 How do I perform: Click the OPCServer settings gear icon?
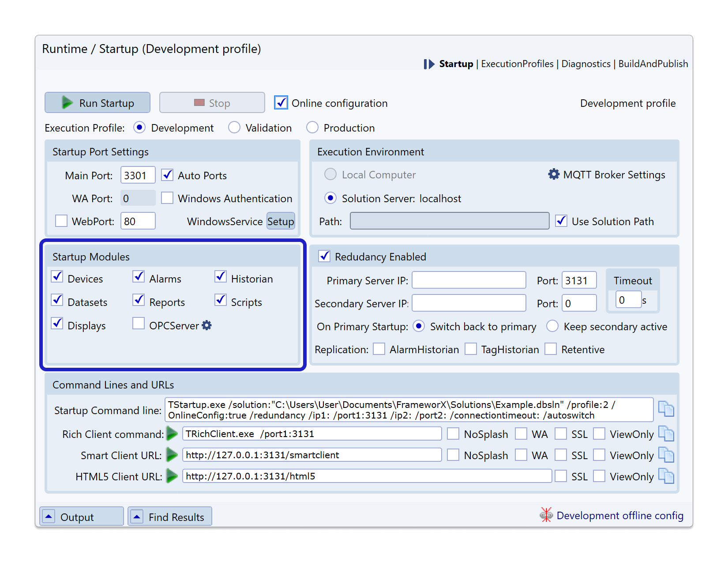(206, 325)
